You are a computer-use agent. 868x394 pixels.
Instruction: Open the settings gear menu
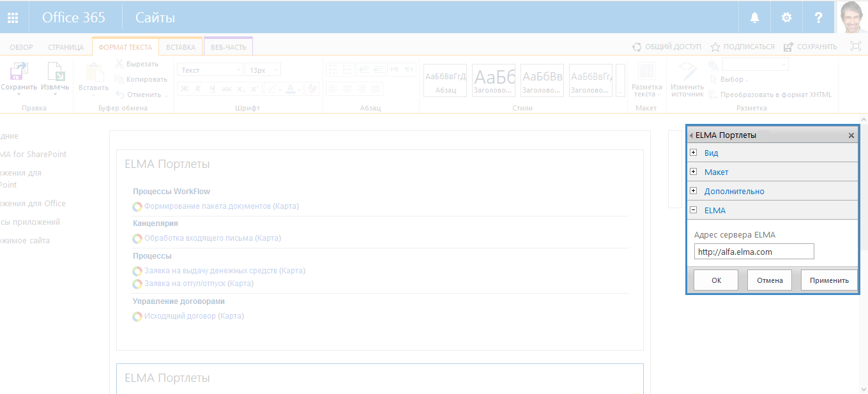786,17
